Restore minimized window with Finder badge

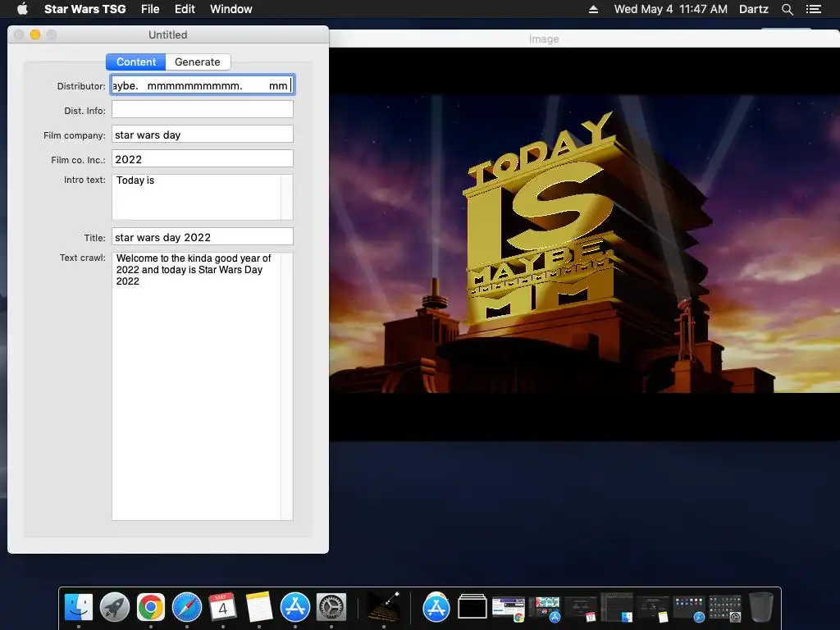click(x=617, y=608)
